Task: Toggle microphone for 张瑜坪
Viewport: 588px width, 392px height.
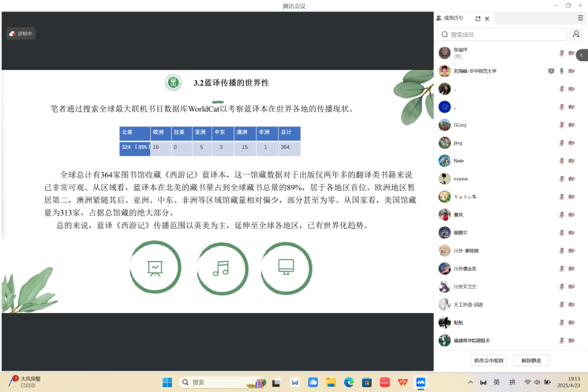Action: coord(562,53)
